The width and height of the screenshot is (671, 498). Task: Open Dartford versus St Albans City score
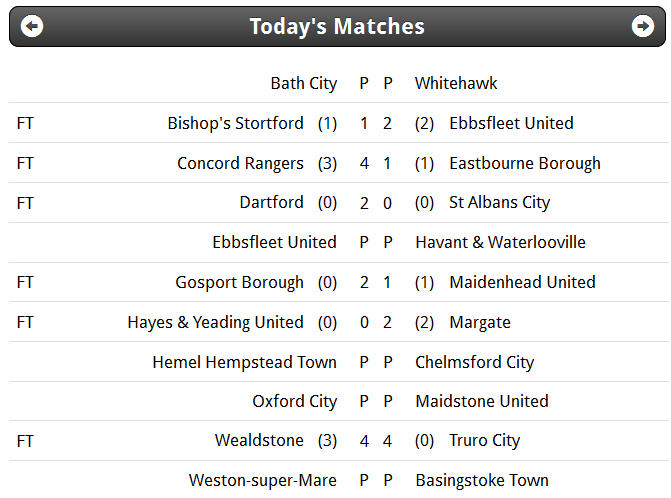coord(376,203)
